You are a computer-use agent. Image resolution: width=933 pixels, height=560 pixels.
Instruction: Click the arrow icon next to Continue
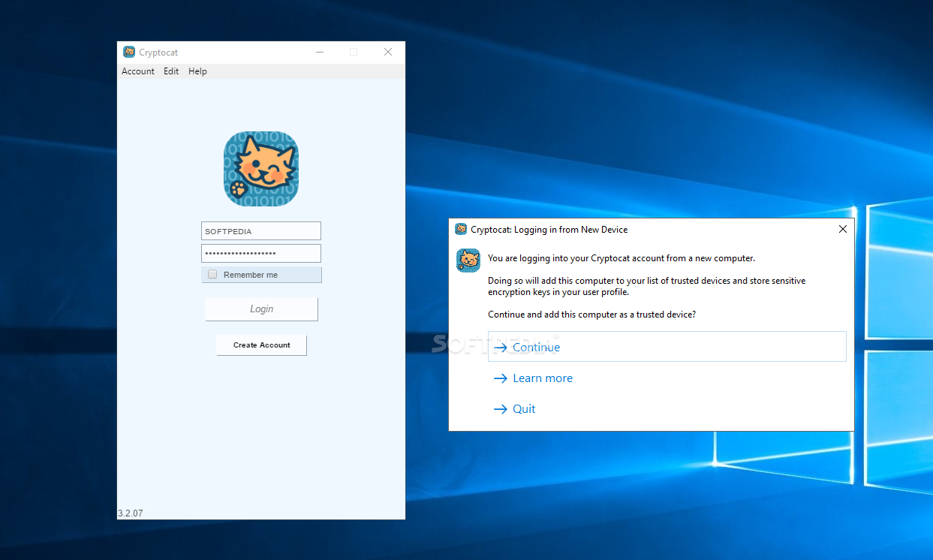[x=501, y=348]
